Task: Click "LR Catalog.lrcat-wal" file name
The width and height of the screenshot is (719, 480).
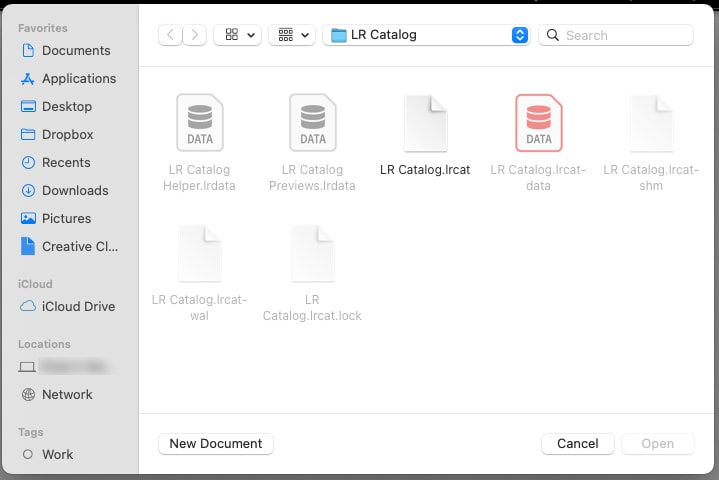Action: [199, 308]
